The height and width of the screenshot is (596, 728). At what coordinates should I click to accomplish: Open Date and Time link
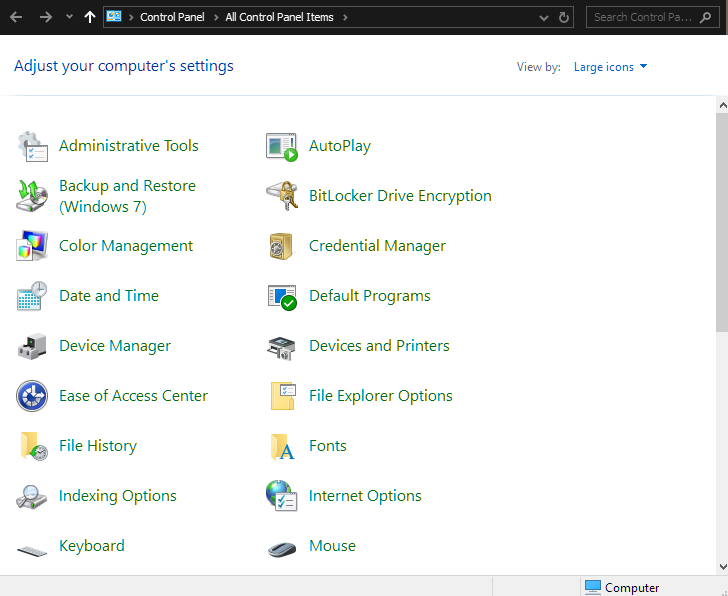(109, 296)
